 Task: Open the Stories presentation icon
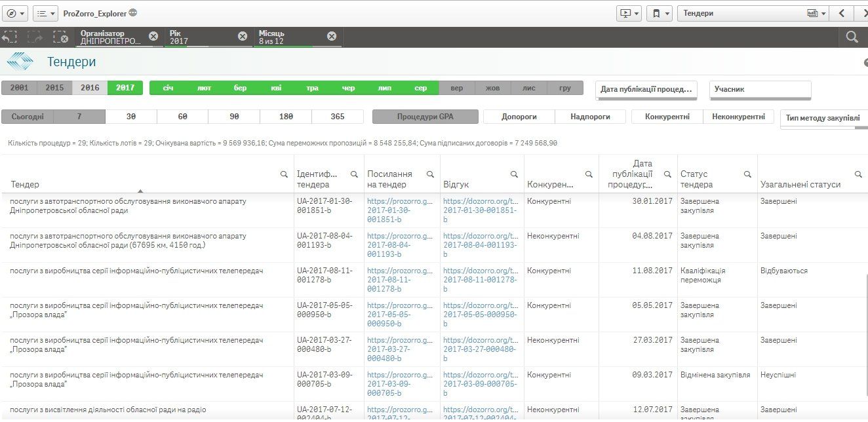click(626, 12)
